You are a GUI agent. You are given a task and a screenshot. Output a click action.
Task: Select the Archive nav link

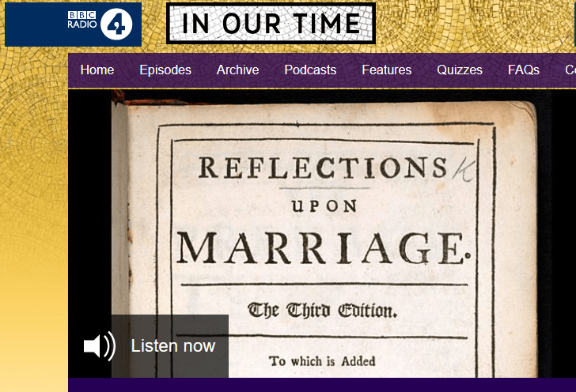(x=237, y=70)
